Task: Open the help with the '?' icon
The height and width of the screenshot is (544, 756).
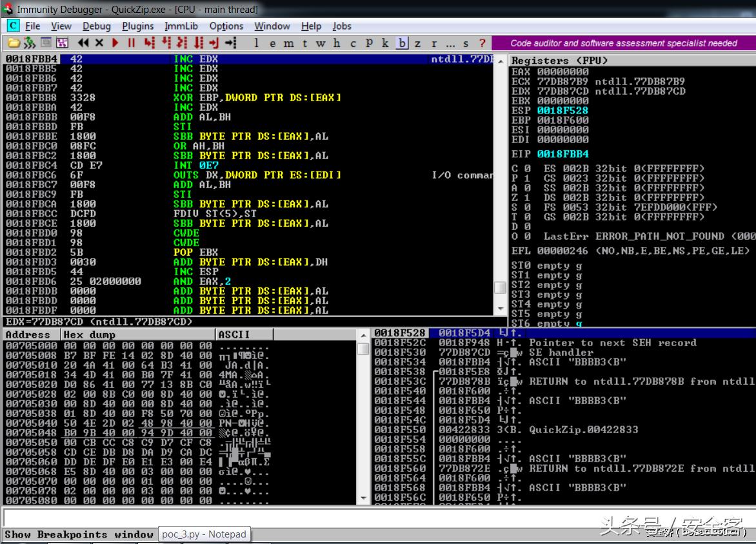Action: coord(481,43)
